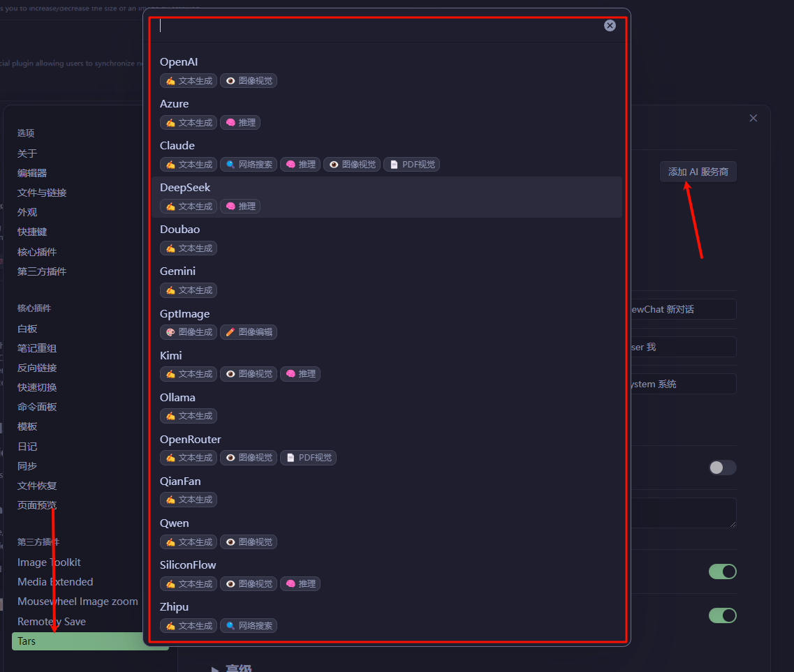Click the PDF视觉 tag under Claude
The width and height of the screenshot is (794, 672).
[412, 165]
